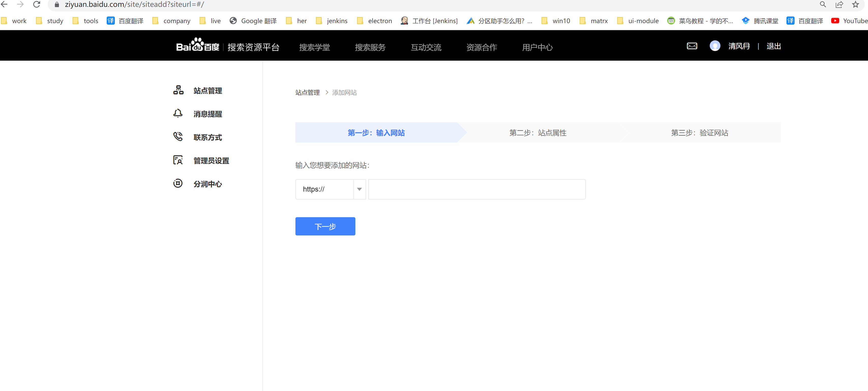Click the share page icon

click(839, 4)
